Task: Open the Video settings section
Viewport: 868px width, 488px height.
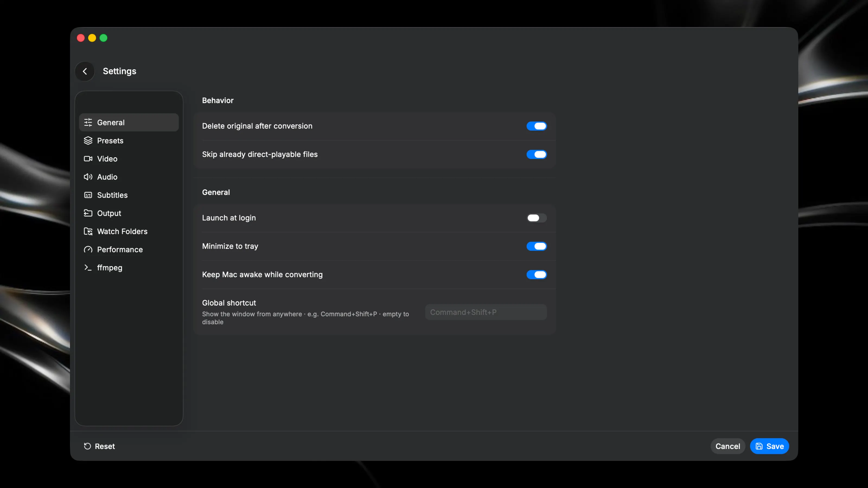Action: coord(129,159)
